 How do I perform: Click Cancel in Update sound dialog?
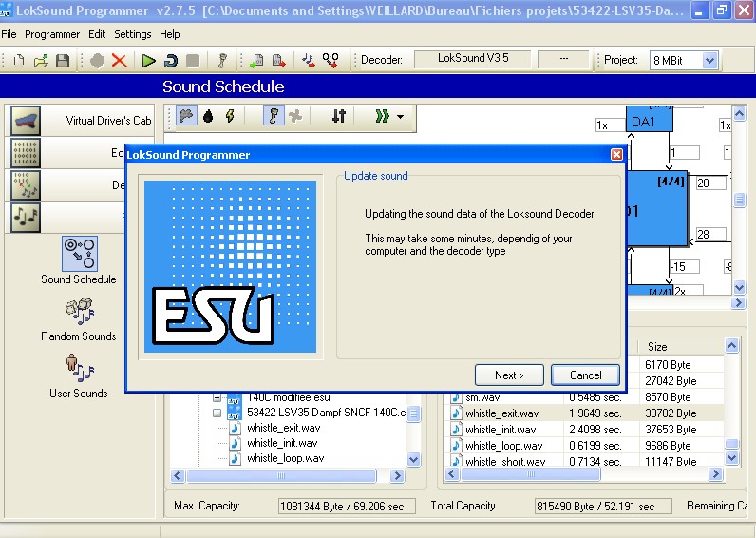point(585,375)
